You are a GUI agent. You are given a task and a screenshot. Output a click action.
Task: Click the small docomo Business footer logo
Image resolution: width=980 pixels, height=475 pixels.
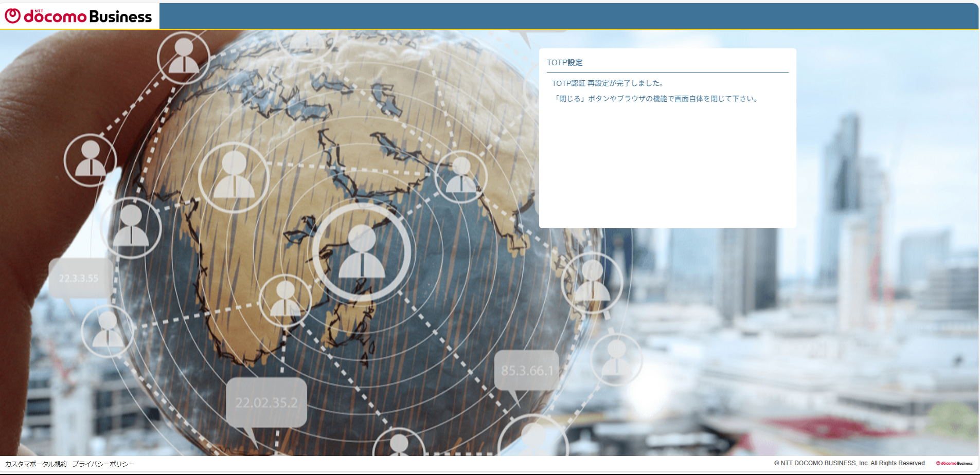pos(954,463)
